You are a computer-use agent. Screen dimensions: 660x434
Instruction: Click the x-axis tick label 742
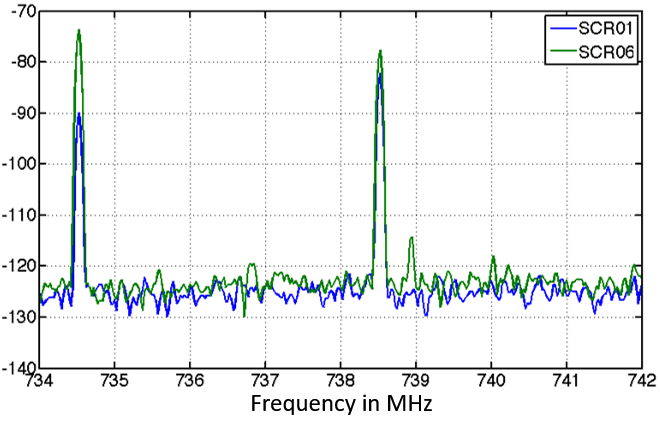coord(640,380)
